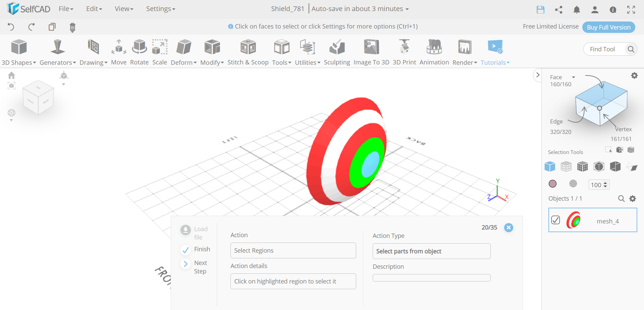Open the Settings menu
Screen dimensions: 644x310
[160, 9]
